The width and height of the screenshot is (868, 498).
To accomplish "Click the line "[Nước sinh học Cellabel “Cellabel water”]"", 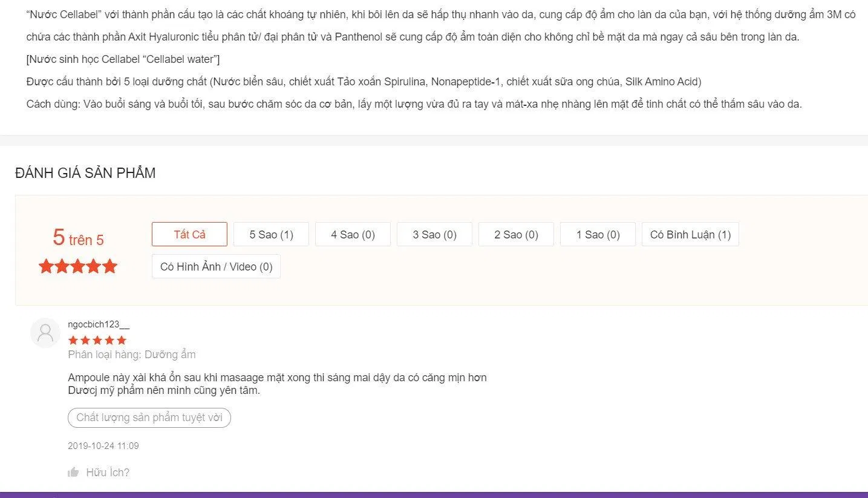I will [123, 59].
